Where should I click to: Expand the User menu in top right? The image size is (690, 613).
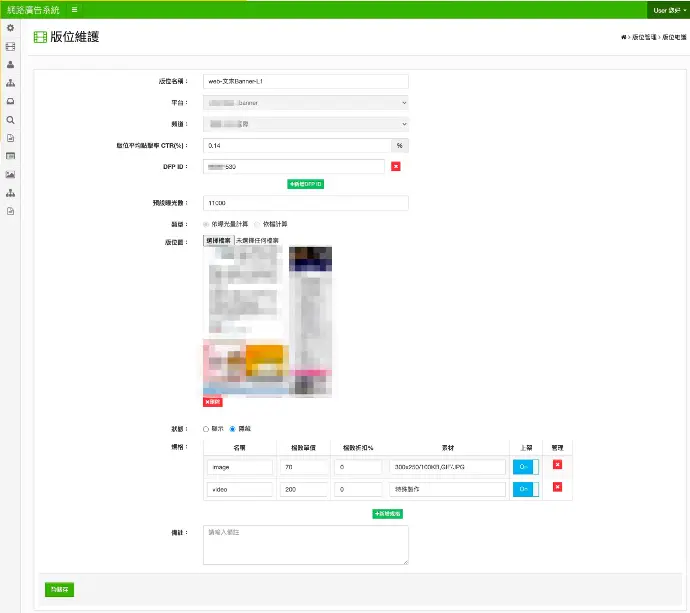coord(669,10)
